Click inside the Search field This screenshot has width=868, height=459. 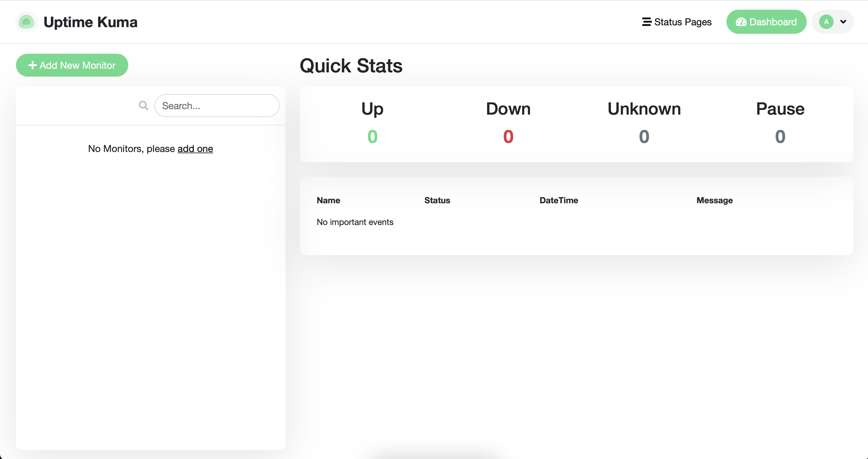[217, 106]
